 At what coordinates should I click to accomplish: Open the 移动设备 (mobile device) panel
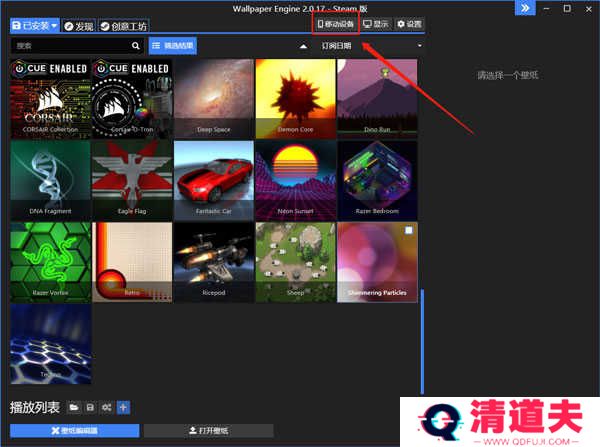point(335,24)
